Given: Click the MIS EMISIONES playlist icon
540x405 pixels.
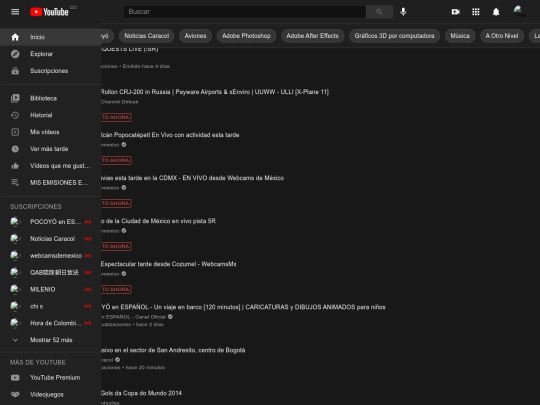Looking at the screenshot, I should tap(15, 183).
